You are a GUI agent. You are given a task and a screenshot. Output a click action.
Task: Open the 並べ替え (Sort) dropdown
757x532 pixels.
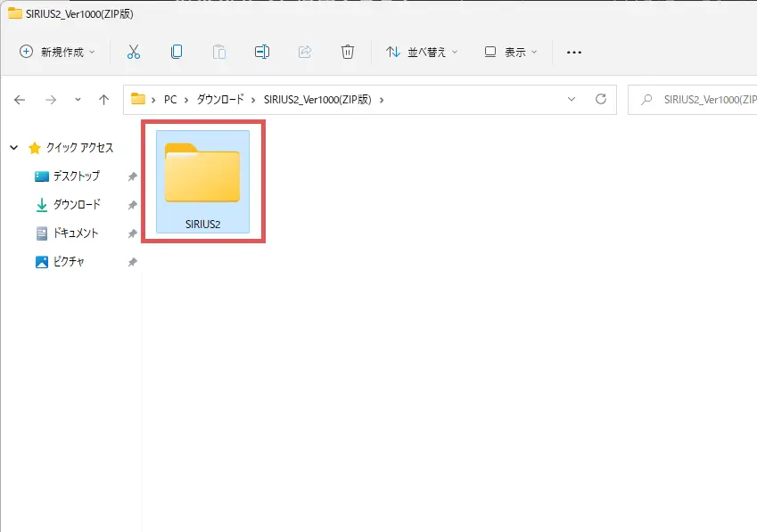tap(422, 52)
